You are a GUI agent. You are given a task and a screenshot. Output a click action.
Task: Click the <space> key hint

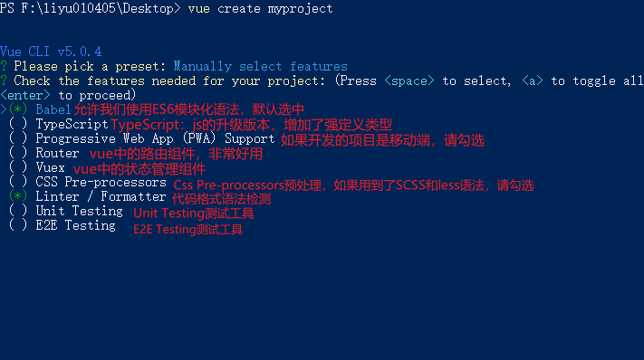[409, 81]
